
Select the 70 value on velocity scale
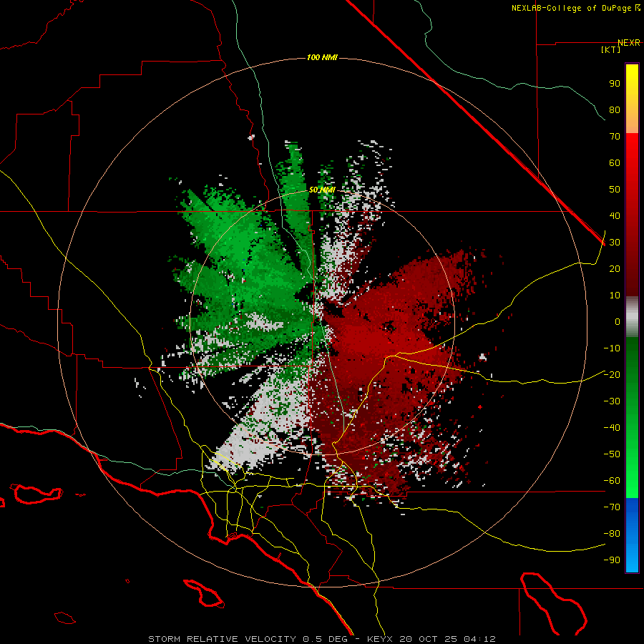click(x=615, y=137)
